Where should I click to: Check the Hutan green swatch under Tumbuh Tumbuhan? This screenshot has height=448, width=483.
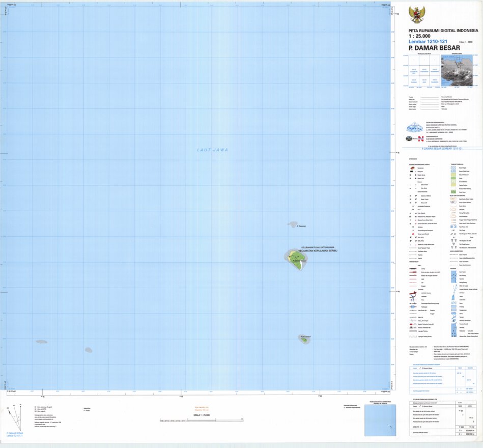[452, 178]
